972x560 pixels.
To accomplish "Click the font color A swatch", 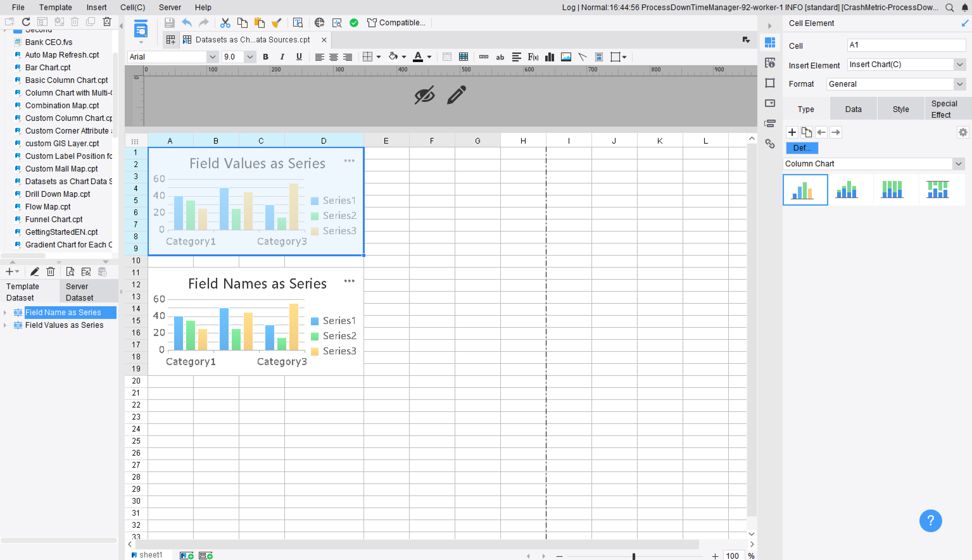I will (x=418, y=57).
